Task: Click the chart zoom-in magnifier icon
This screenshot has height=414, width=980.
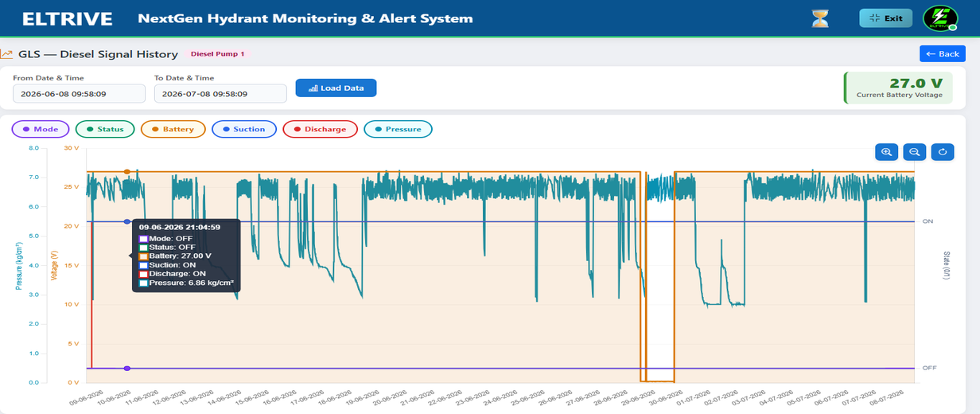Action: coord(887,151)
